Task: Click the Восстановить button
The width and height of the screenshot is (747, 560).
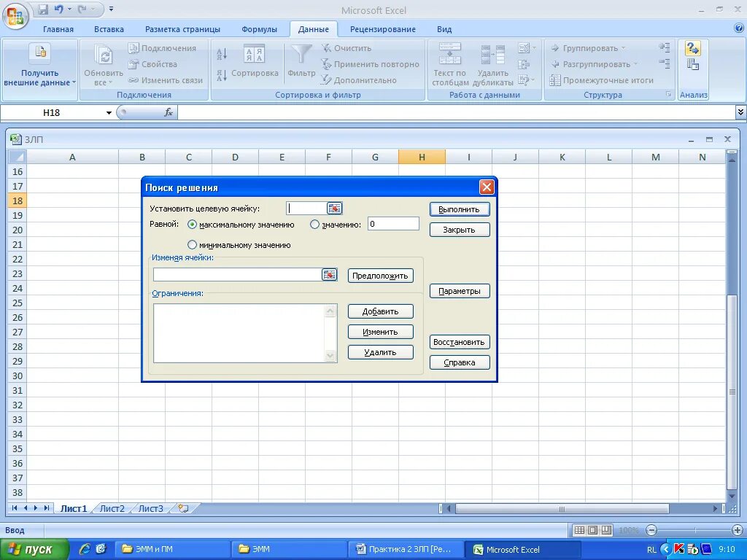Action: pyautogui.click(x=460, y=342)
